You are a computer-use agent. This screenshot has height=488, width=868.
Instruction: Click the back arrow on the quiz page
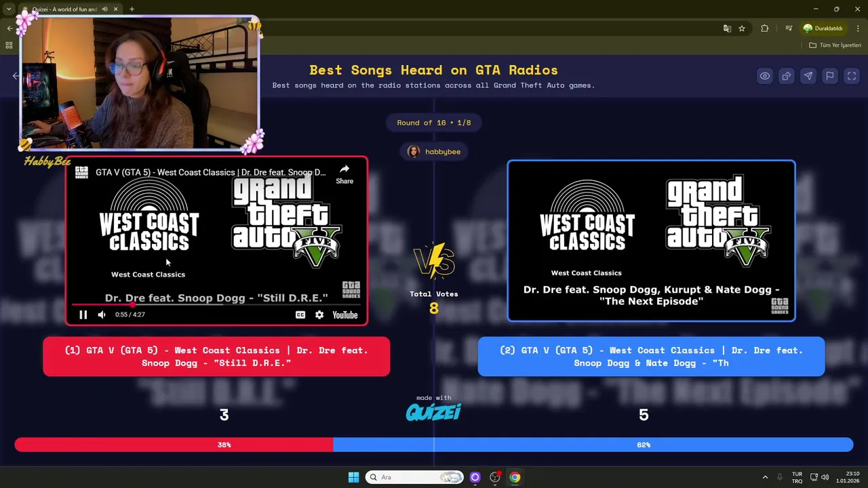tap(16, 76)
